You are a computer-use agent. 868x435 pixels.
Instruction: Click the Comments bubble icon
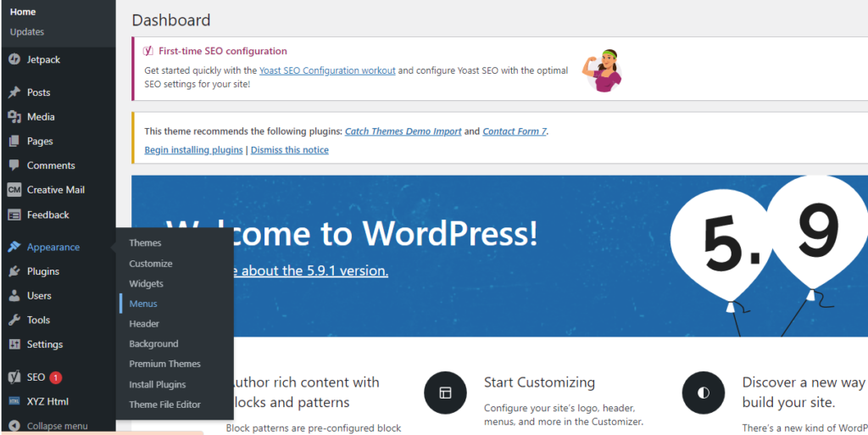[14, 165]
